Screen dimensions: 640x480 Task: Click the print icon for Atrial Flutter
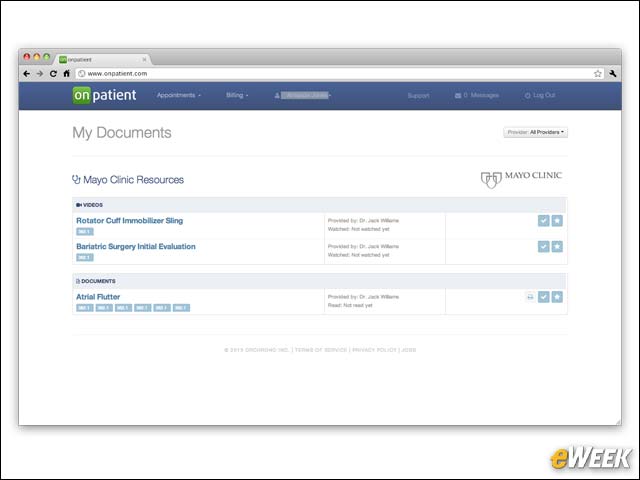[530, 297]
